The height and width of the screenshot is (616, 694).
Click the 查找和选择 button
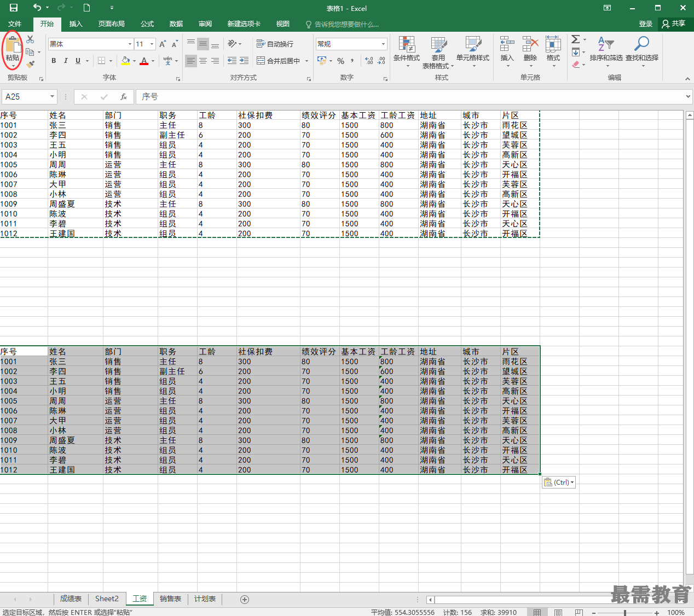coord(642,53)
